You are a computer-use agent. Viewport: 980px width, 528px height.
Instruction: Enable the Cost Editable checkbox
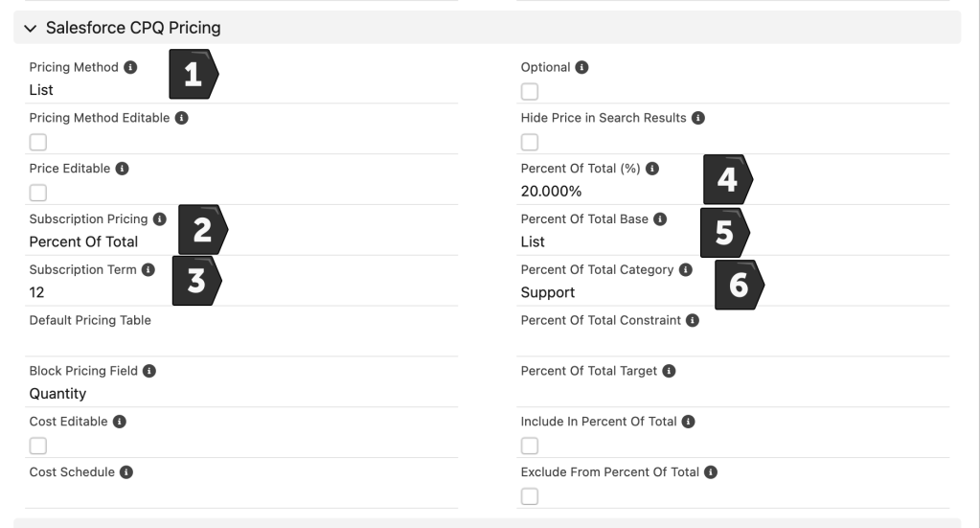click(38, 446)
